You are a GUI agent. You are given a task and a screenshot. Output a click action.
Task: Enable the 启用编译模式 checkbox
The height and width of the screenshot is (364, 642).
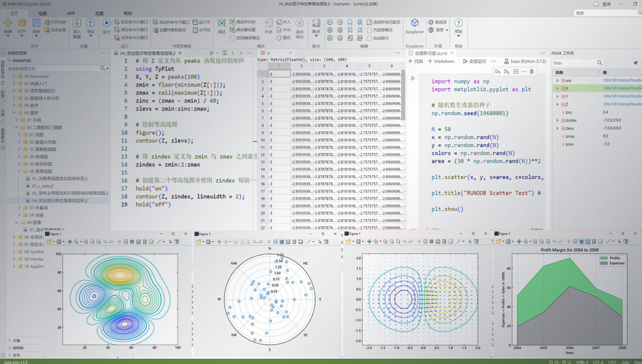coord(232,38)
